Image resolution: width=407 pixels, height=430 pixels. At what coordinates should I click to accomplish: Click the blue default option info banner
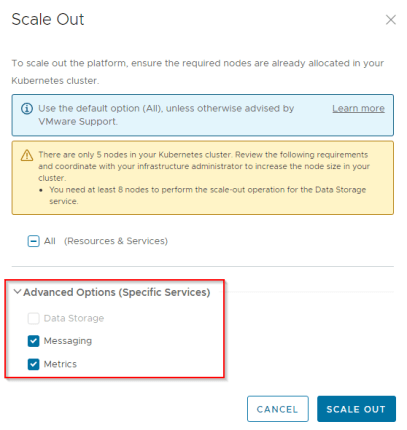(x=203, y=115)
